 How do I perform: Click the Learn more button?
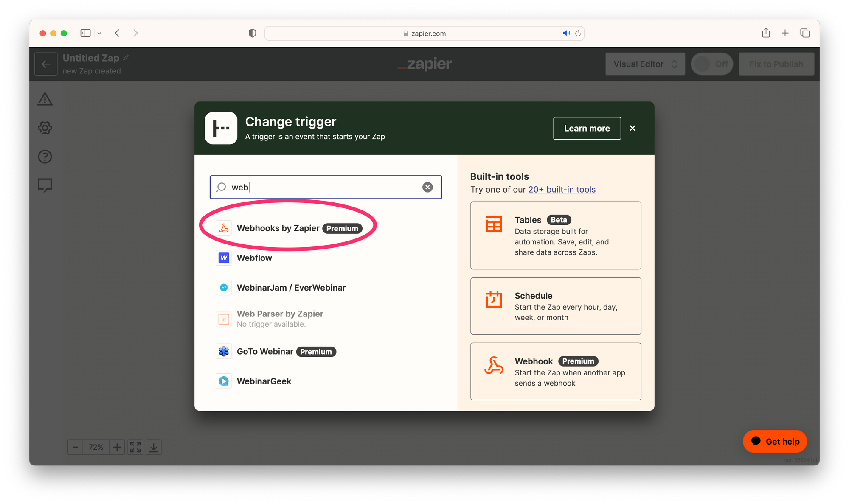click(587, 128)
